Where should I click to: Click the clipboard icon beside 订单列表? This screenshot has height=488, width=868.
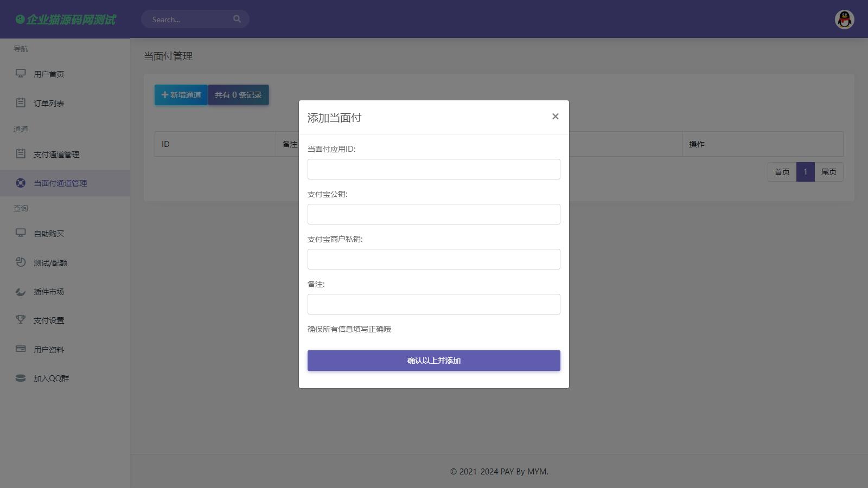(21, 102)
